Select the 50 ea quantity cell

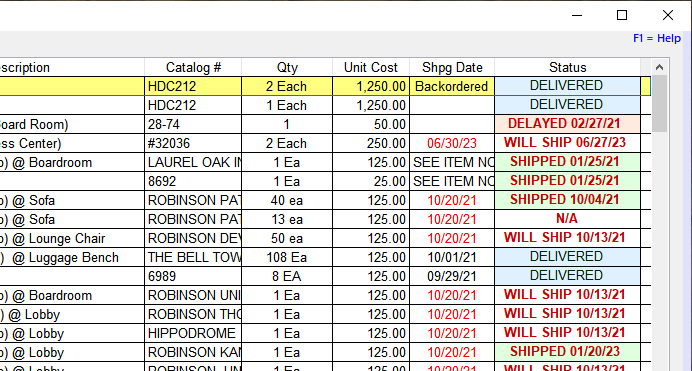pos(287,238)
